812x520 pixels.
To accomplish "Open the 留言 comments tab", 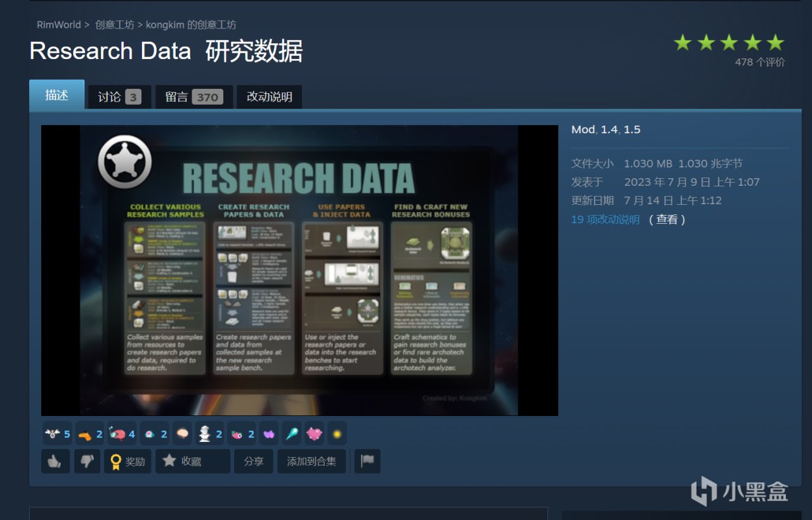I will point(194,97).
